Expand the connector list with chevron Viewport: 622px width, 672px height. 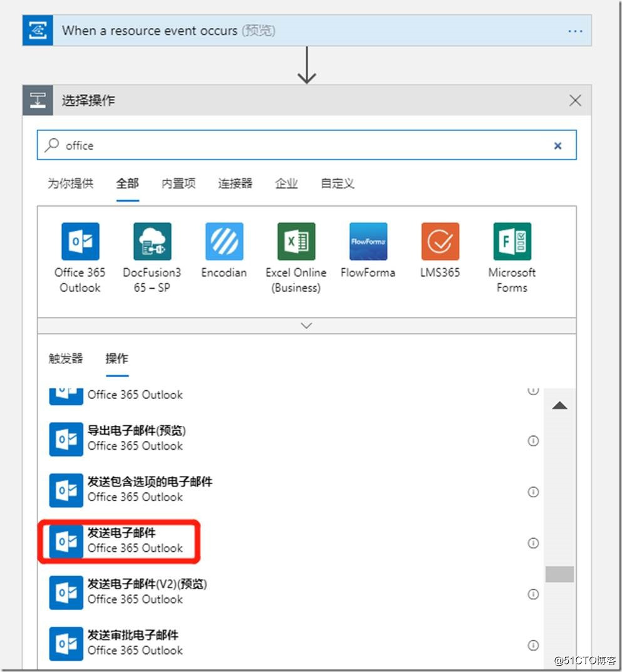306,326
